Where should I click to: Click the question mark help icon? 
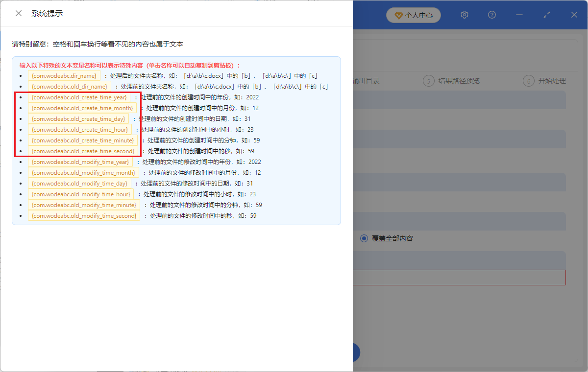[491, 15]
